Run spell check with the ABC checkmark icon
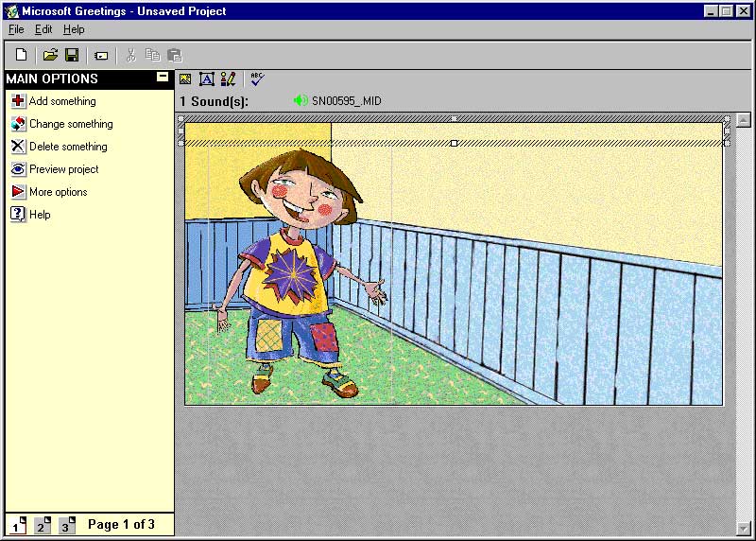 point(257,79)
